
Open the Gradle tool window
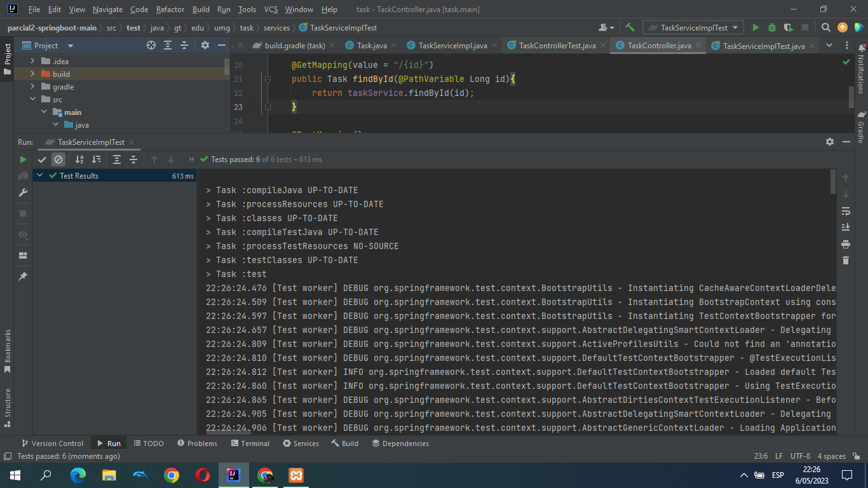pos(861,127)
